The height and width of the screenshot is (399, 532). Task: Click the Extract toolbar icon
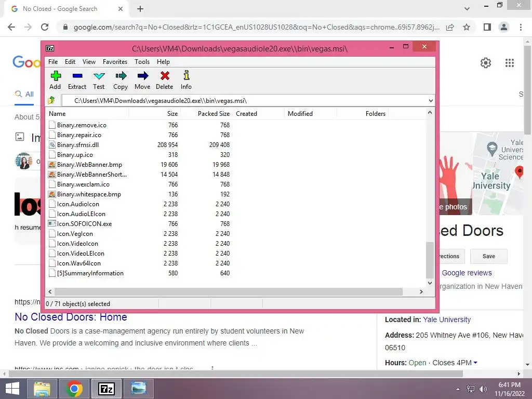coord(77,76)
